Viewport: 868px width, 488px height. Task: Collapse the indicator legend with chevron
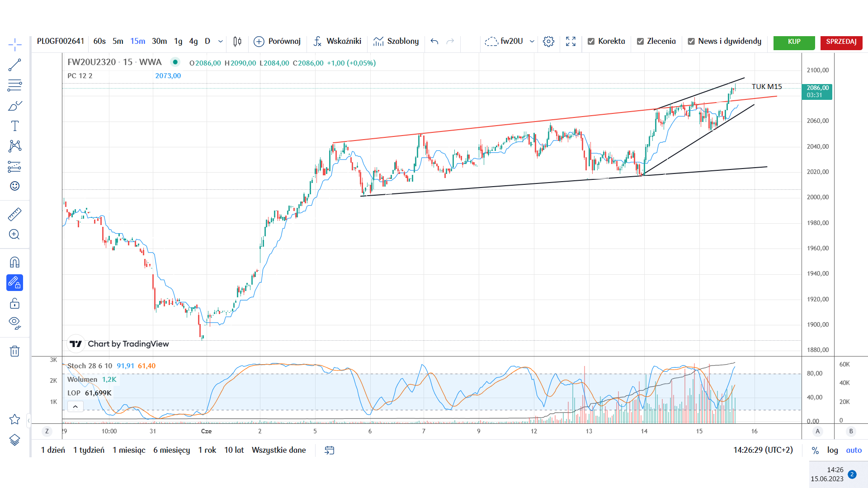pyautogui.click(x=75, y=407)
